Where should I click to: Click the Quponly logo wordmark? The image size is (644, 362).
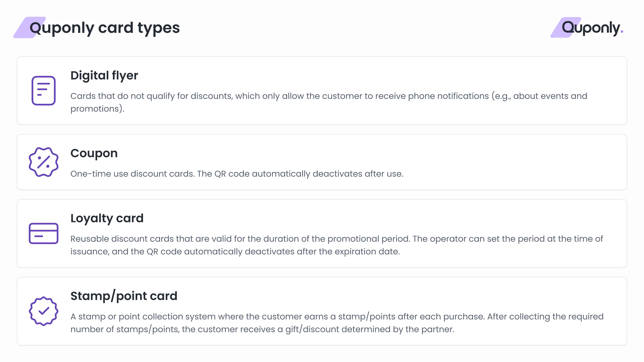tap(591, 27)
